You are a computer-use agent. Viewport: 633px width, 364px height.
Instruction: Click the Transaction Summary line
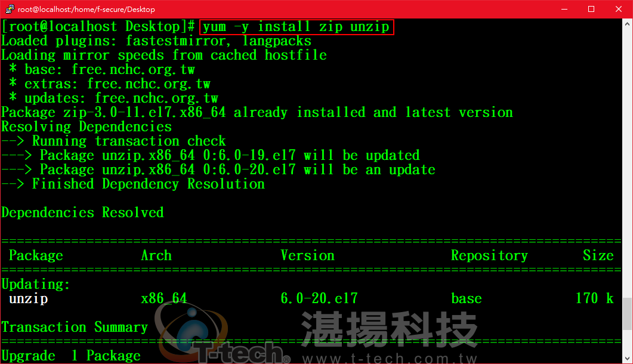[x=75, y=327]
